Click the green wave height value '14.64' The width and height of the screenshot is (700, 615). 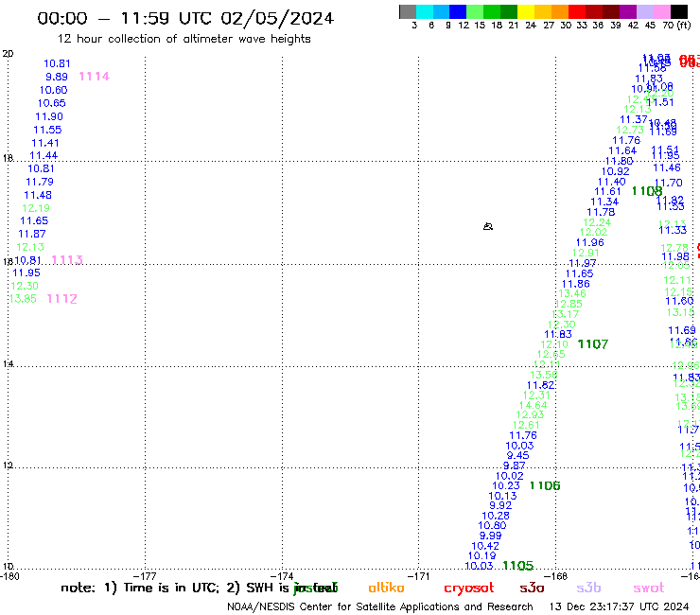[533, 405]
